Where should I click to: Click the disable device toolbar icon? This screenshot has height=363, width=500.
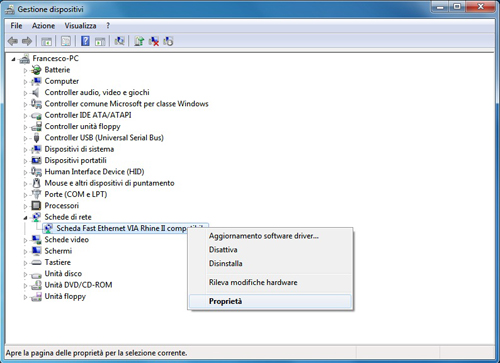[168, 41]
